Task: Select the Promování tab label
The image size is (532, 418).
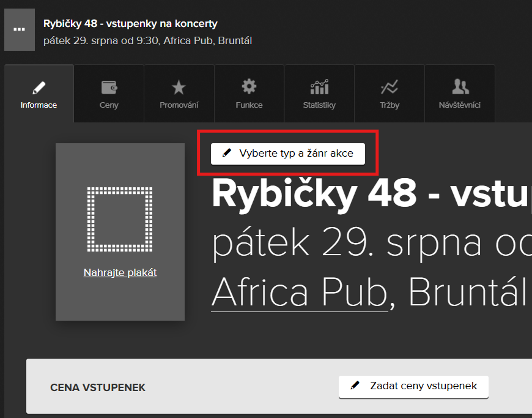Action: 179,105
